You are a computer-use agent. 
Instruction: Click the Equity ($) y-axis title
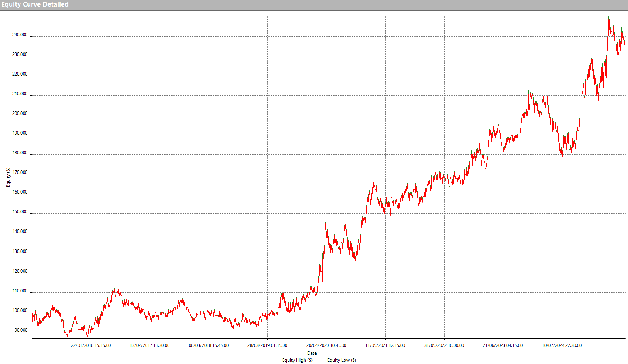(x=8, y=177)
